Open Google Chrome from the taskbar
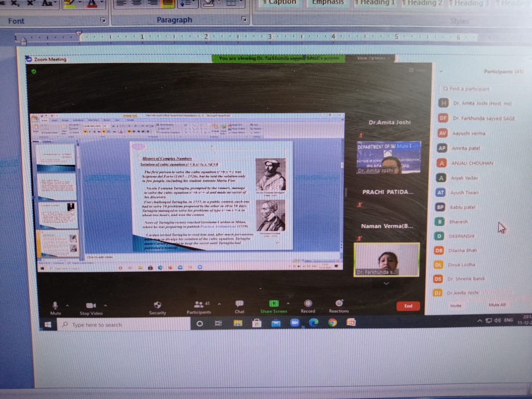The height and width of the screenshot is (399, 532). [x=332, y=322]
